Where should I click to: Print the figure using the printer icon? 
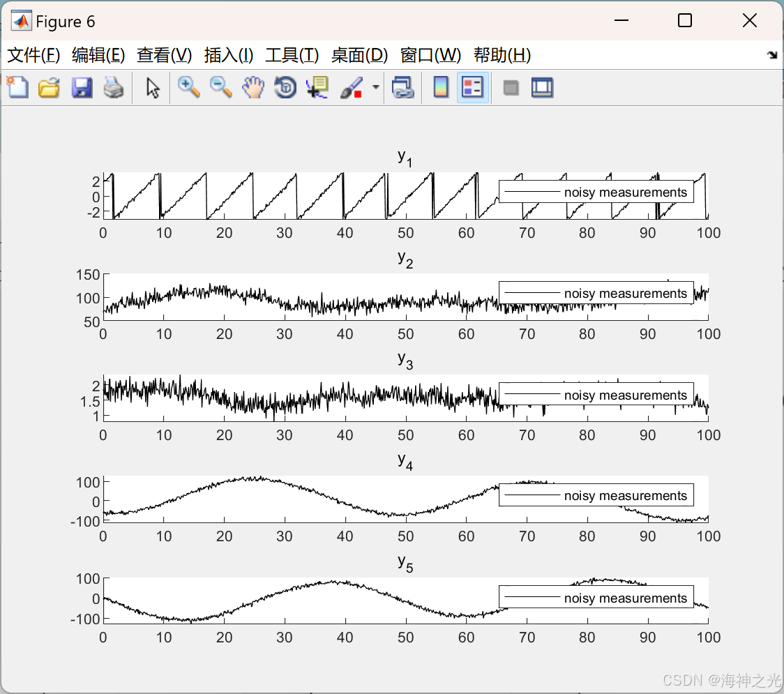(114, 87)
